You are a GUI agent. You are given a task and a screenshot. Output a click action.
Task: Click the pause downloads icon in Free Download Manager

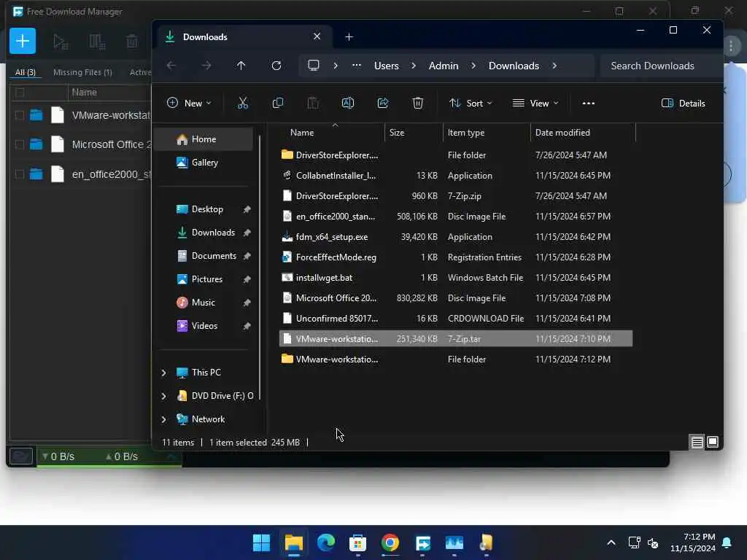(x=97, y=42)
